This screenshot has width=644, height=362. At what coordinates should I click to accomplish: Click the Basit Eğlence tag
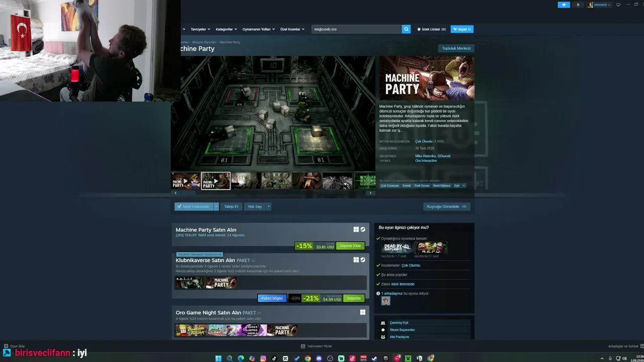click(x=442, y=186)
